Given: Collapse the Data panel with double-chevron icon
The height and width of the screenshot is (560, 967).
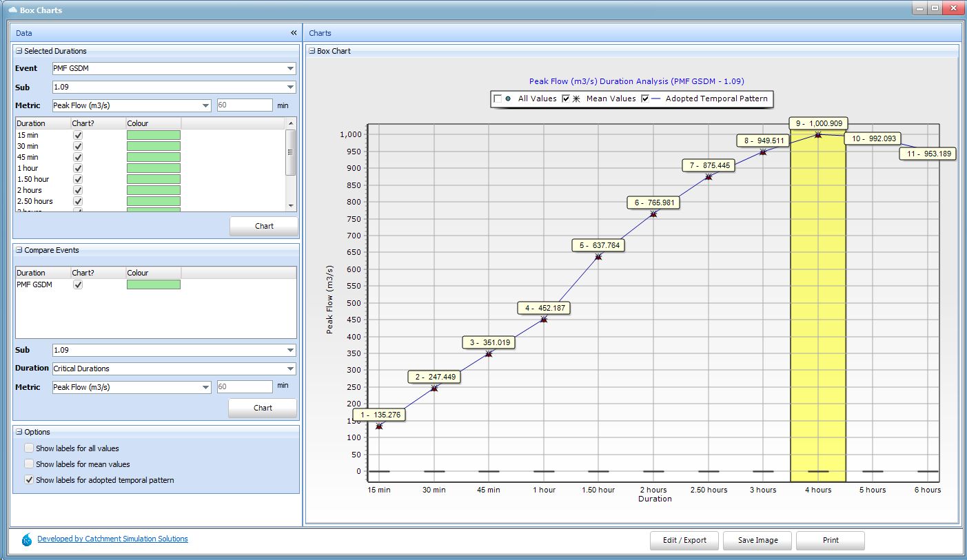Looking at the screenshot, I should click(294, 33).
